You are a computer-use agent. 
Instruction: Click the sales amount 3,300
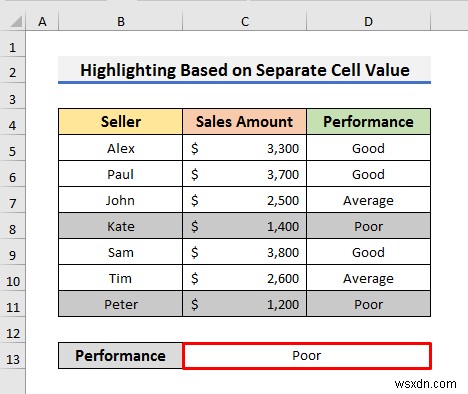(245, 148)
